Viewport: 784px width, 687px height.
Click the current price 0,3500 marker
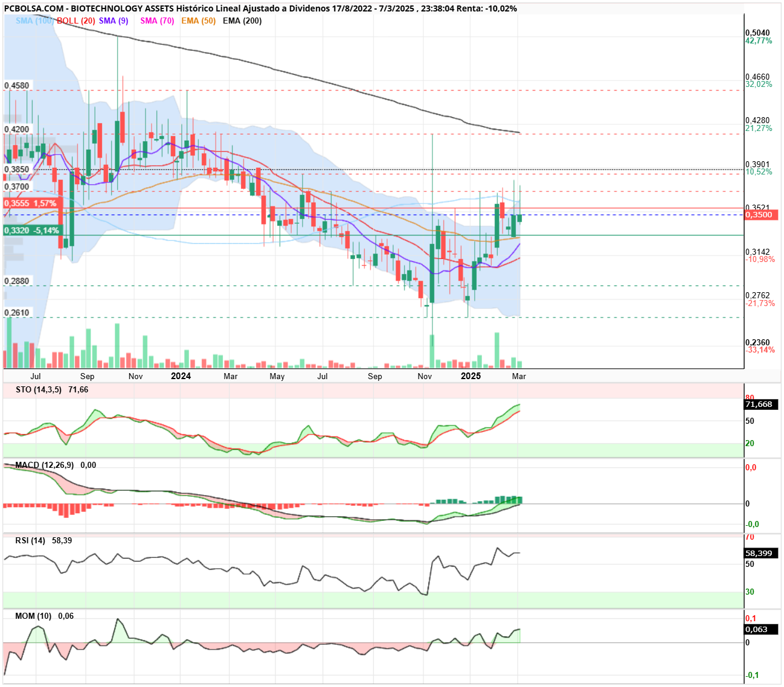pyautogui.click(x=761, y=215)
